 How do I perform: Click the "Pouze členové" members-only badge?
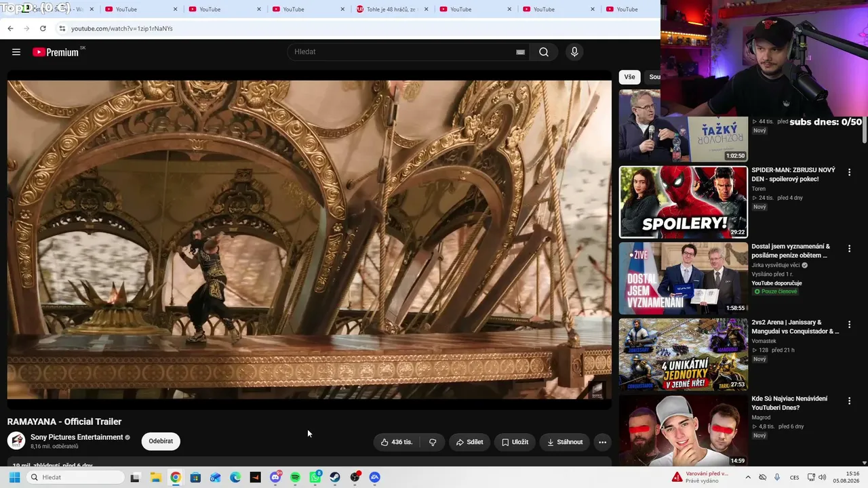pyautogui.click(x=776, y=291)
